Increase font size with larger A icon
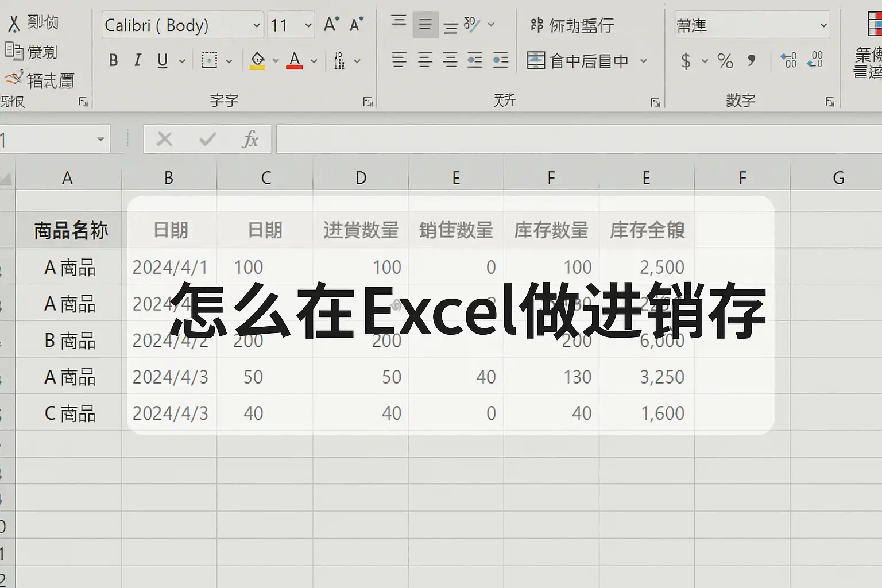Viewport: 882px width, 588px height. coord(331,25)
